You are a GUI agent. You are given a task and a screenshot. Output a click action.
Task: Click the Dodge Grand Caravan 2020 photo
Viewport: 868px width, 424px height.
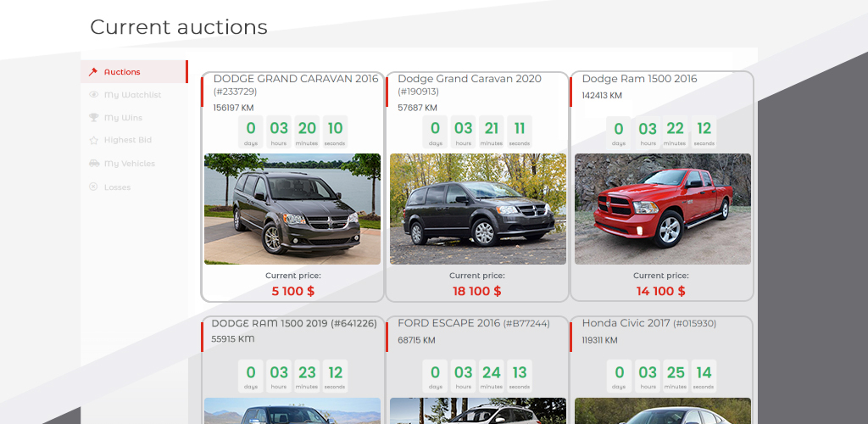478,209
